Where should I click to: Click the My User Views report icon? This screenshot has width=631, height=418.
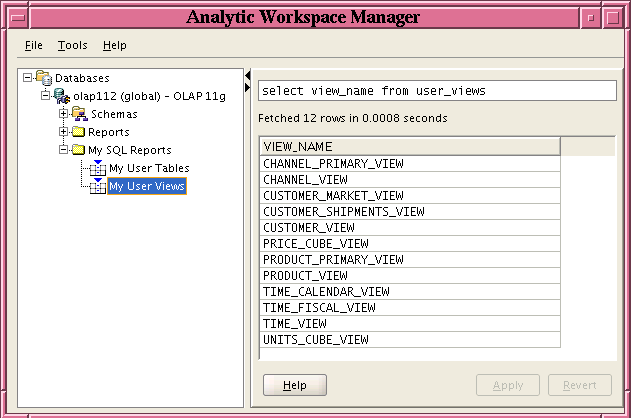(97, 186)
